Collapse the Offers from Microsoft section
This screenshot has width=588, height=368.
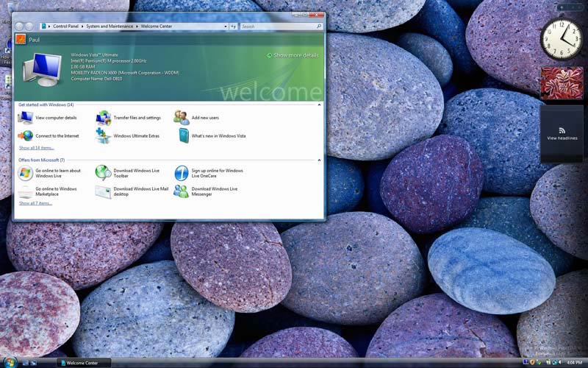click(319, 160)
